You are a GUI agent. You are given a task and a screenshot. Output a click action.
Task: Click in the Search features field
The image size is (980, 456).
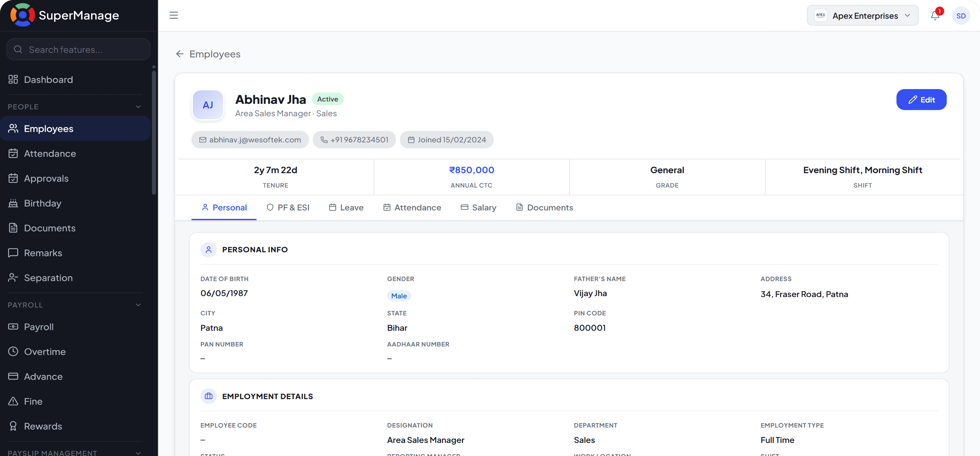point(78,49)
